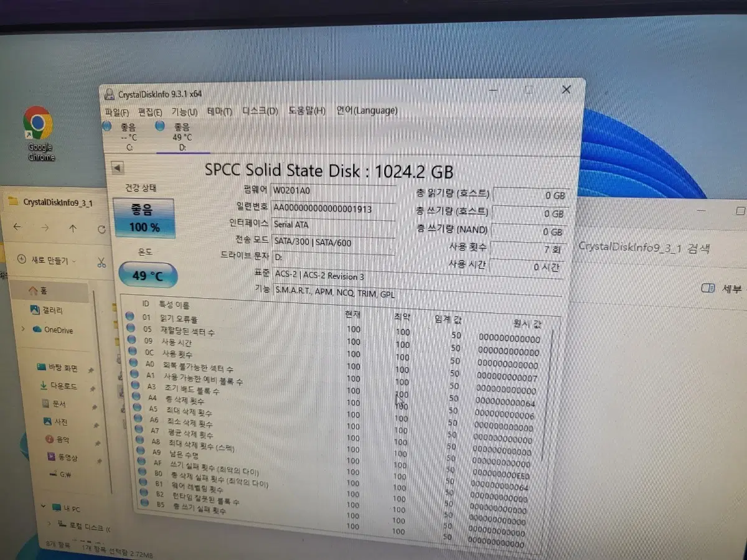This screenshot has height=560, width=747.
Task: Open 도움말(H) menu
Action: [x=306, y=111]
